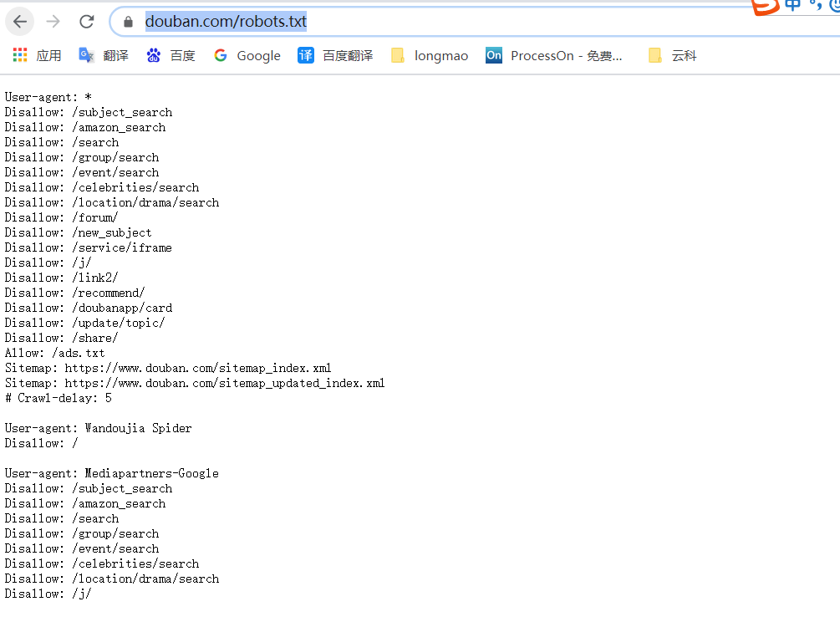This screenshot has width=840, height=622.
Task: Click the browser back arrow
Action: [20, 22]
